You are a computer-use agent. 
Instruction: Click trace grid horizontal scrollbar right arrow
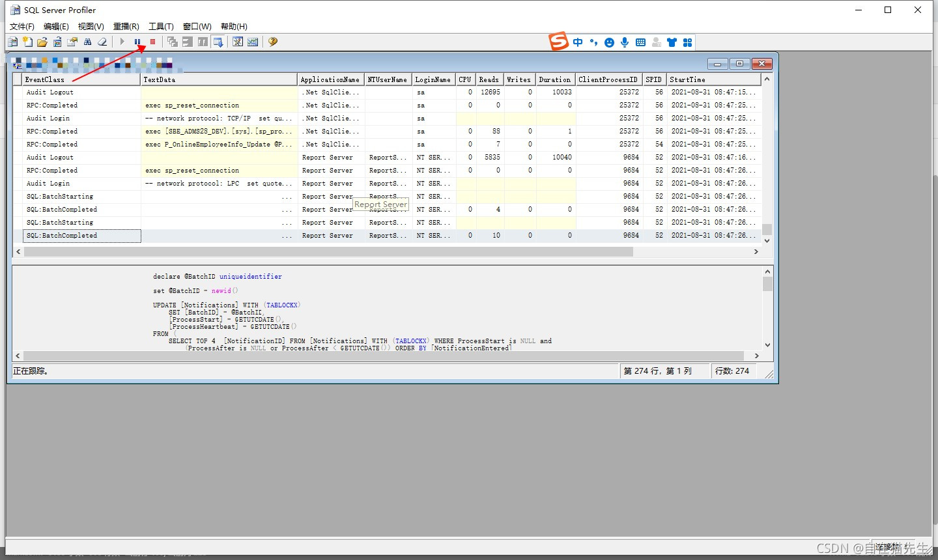point(756,251)
